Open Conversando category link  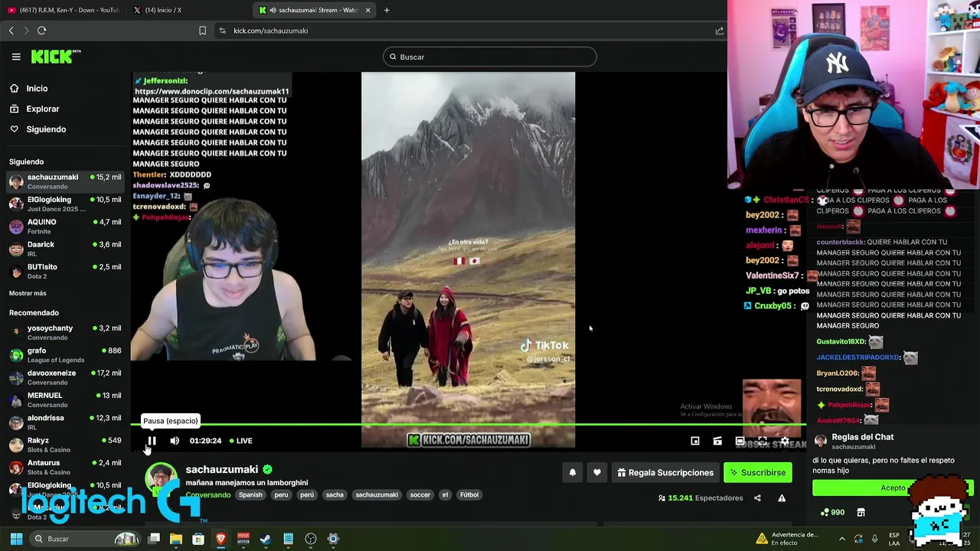click(x=208, y=495)
